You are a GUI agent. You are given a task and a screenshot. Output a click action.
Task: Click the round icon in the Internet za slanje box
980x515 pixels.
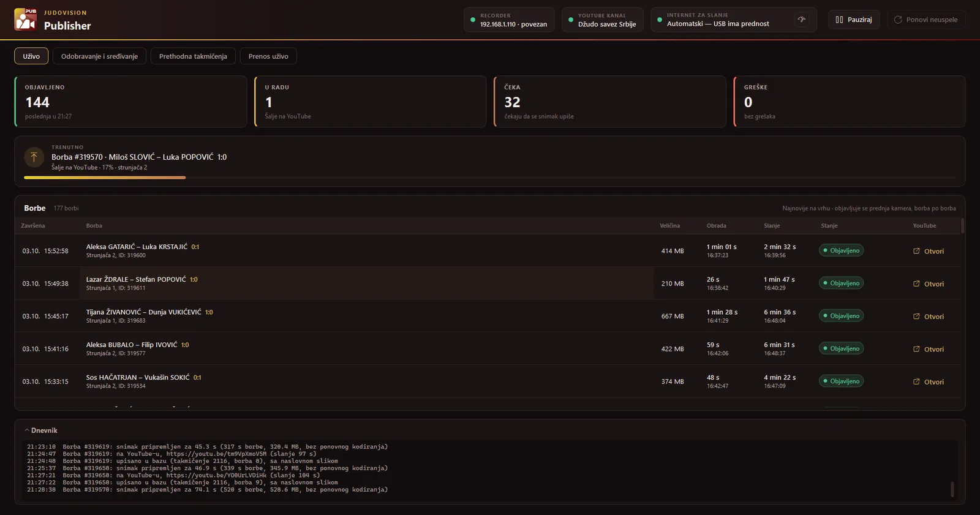point(801,20)
